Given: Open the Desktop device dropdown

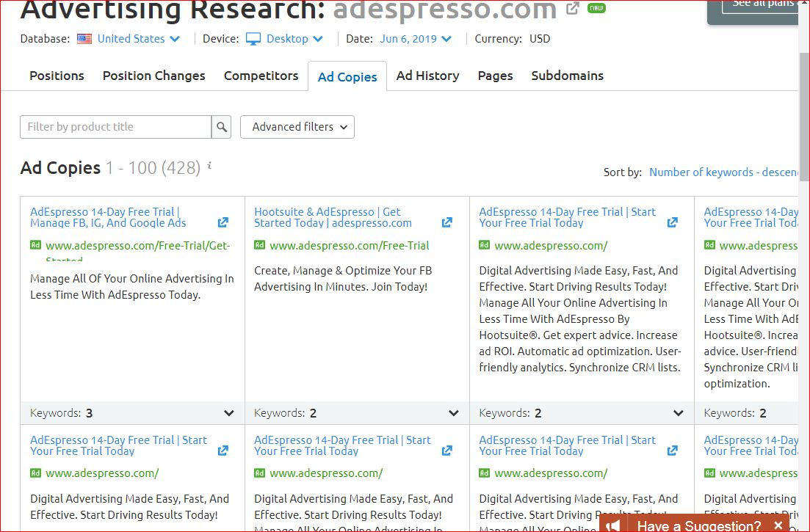Looking at the screenshot, I should tap(294, 39).
